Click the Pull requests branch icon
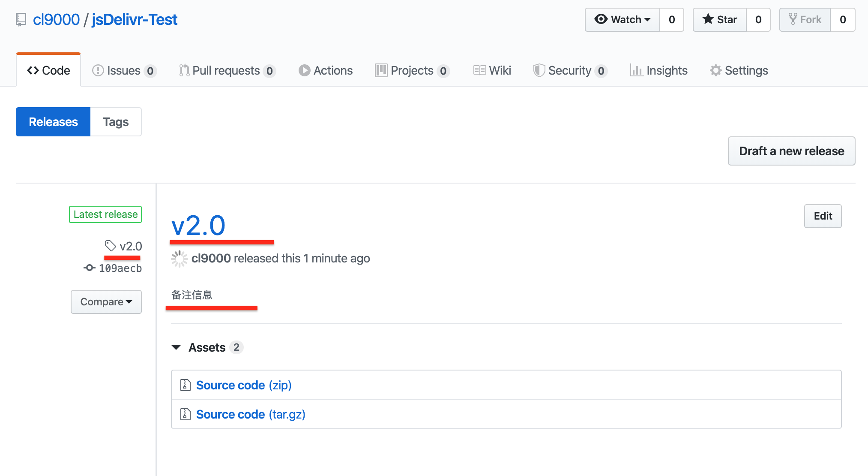868x476 pixels. [x=184, y=70]
